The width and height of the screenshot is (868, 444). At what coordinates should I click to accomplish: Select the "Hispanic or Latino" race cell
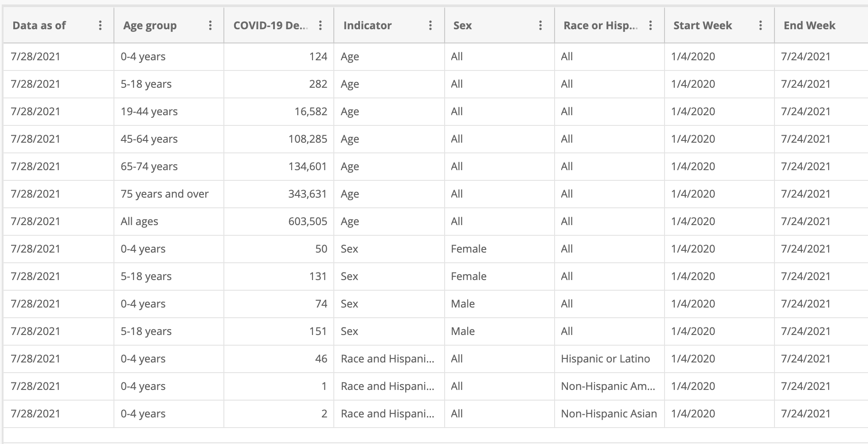pos(606,358)
